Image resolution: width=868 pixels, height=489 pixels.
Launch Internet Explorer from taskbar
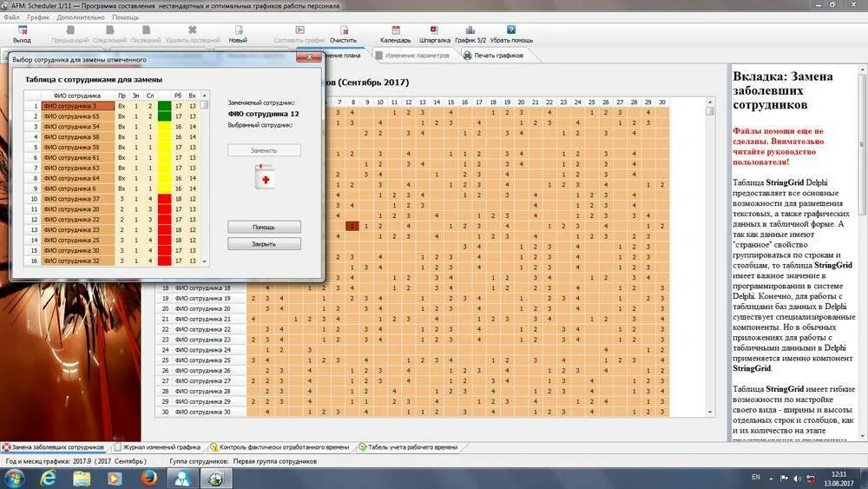pyautogui.click(x=49, y=478)
